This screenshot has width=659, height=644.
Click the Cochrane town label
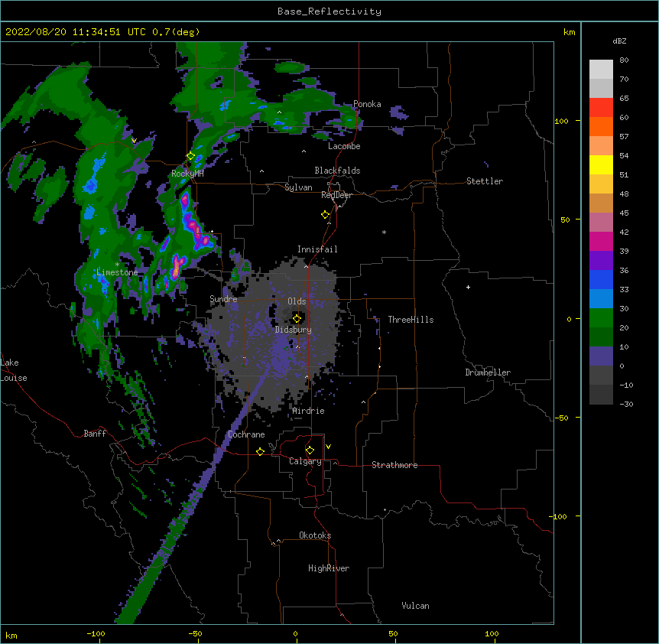(x=246, y=434)
